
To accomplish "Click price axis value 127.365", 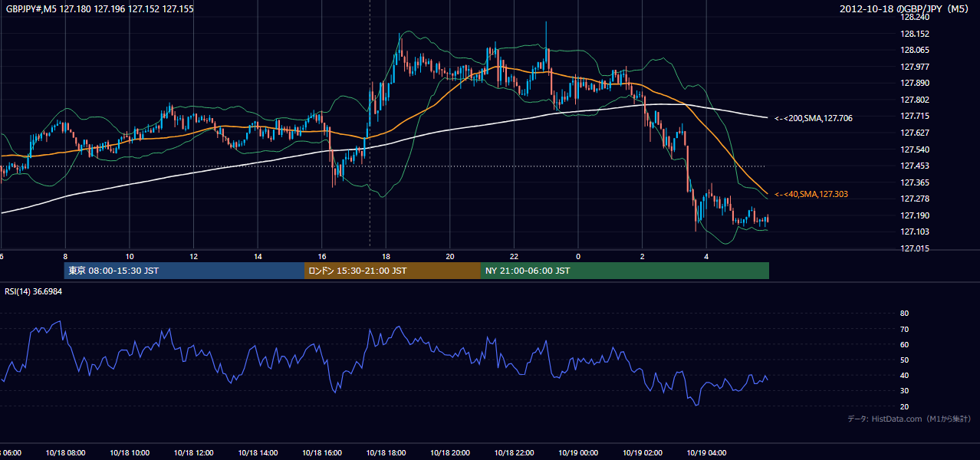I will [x=913, y=182].
